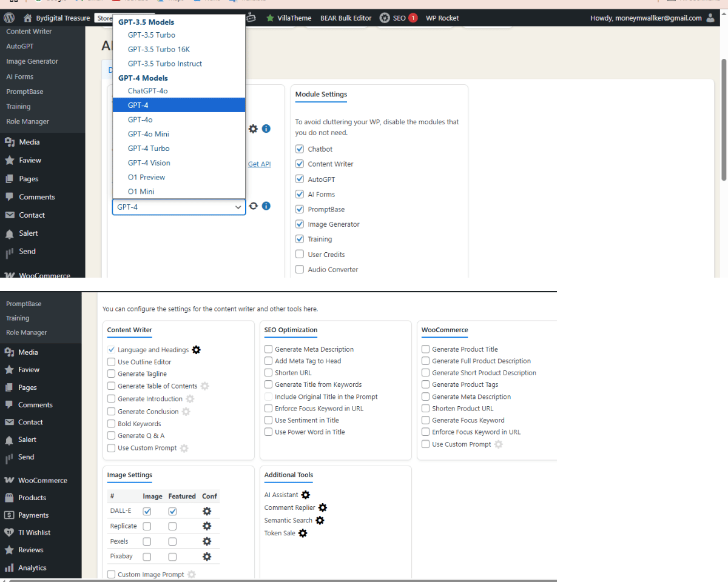The height and width of the screenshot is (582, 728).
Task: Check Generate Tagline option
Action: [111, 374]
